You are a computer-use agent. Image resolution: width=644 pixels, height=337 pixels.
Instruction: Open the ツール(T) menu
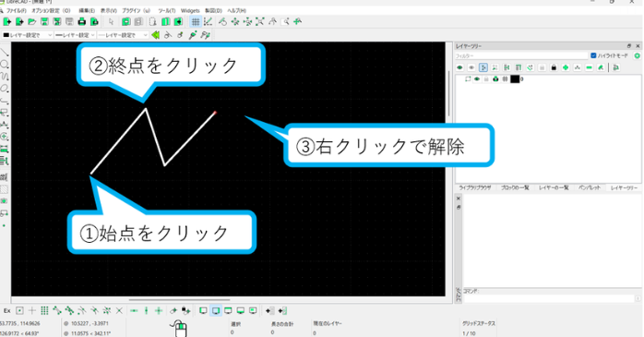pos(167,11)
